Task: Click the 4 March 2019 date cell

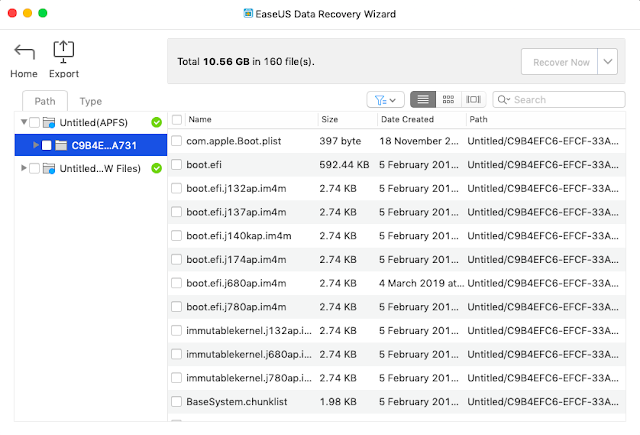Action: pyautogui.click(x=421, y=283)
